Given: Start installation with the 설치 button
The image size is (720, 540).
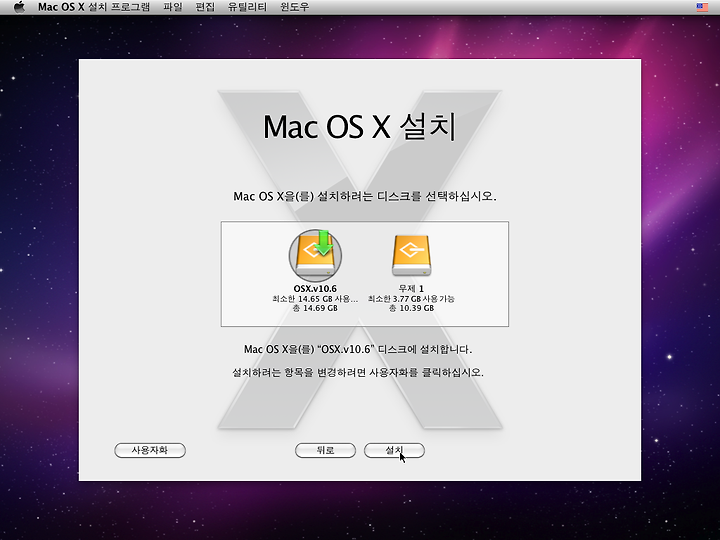Looking at the screenshot, I should (394, 450).
